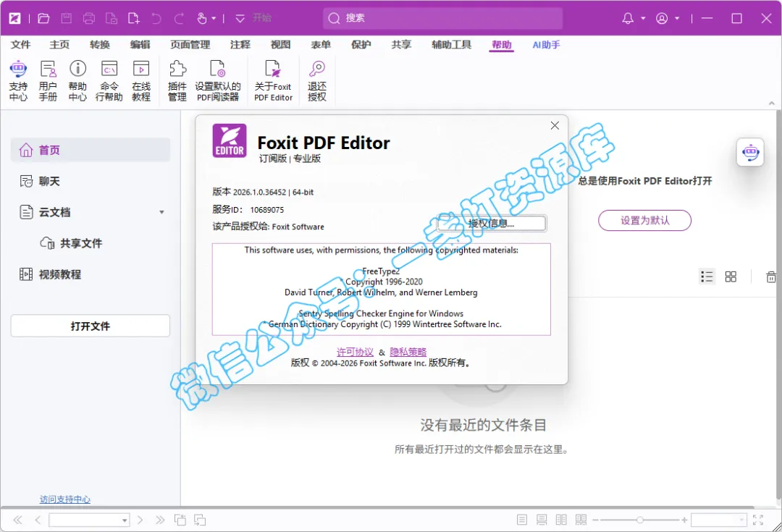Select facing pages view icon
The image size is (782, 532).
click(x=561, y=520)
